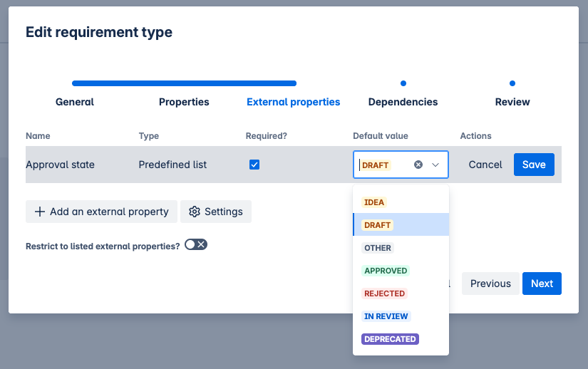Collapse the default value dropdown chevron
The image size is (588, 369).
(435, 165)
